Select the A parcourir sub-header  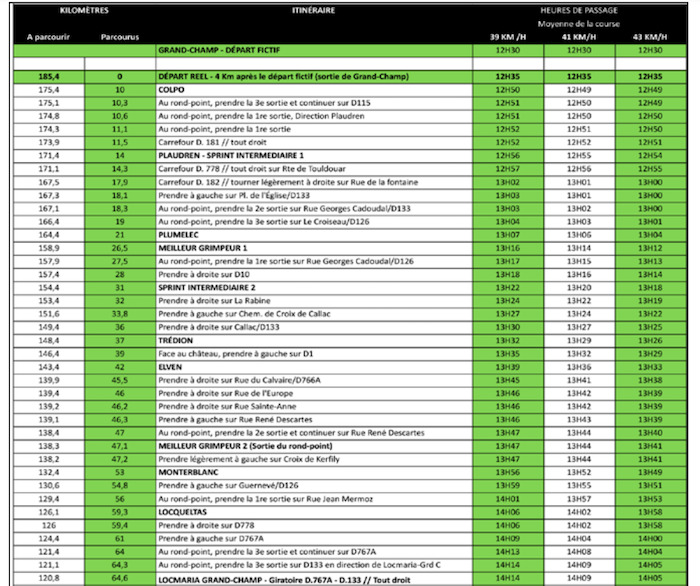tap(48, 37)
